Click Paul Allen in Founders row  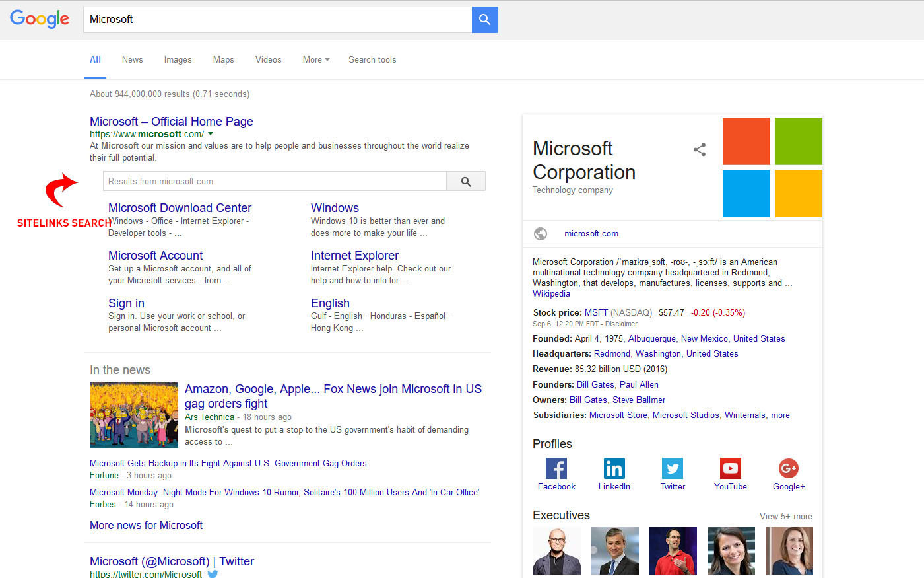click(639, 385)
